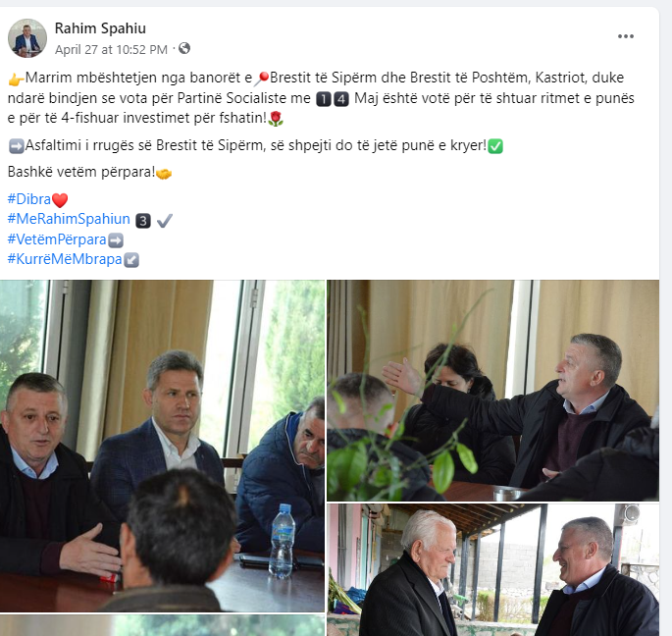Click Rahim Spahiu's profile picture
Viewport: 672px width, 636px height.
pyautogui.click(x=27, y=38)
